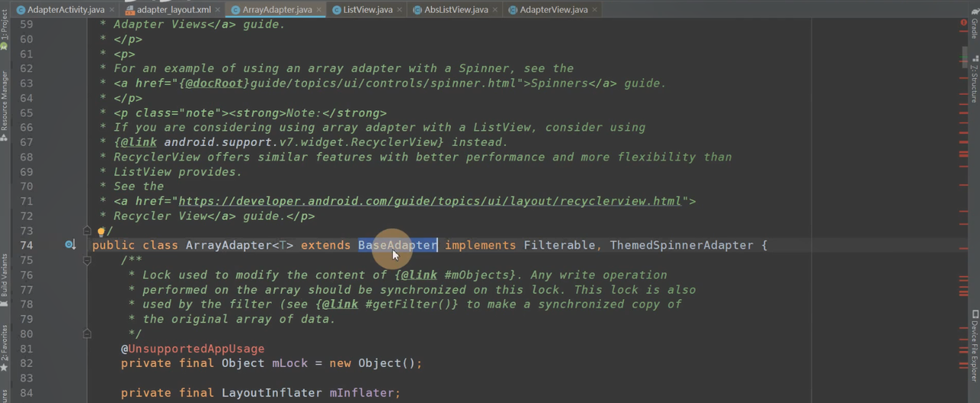
Task: Close the adapter_layout.xml tab
Action: coord(218,10)
